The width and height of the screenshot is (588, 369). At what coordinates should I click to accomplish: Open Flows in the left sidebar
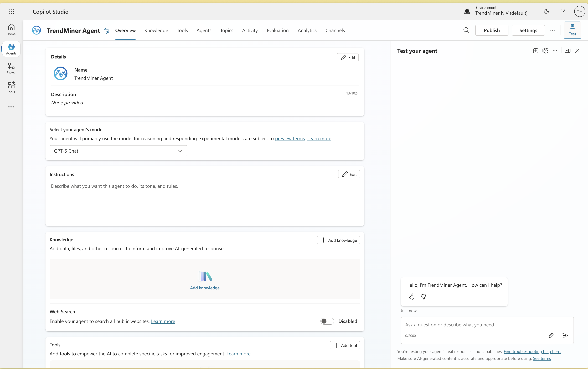coord(11,68)
